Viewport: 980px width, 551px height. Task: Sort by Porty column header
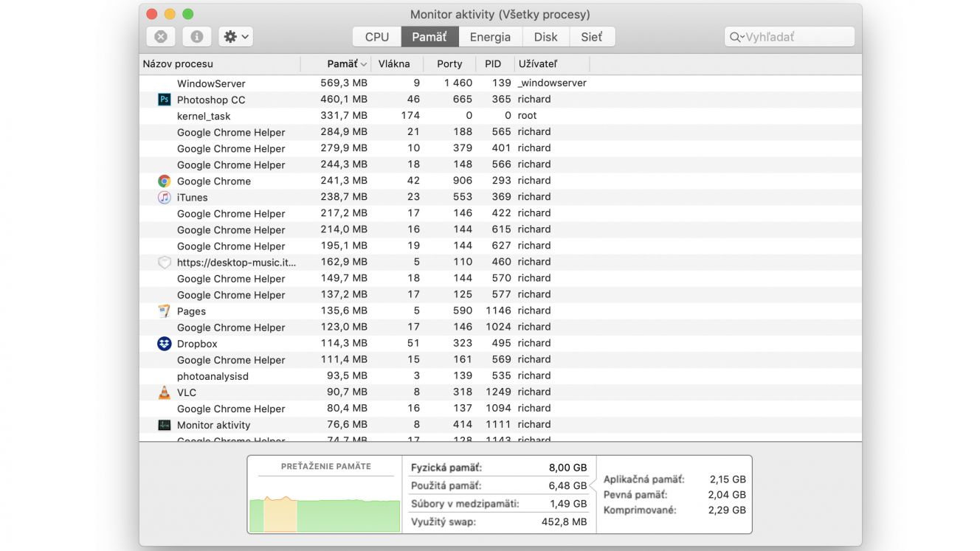[450, 64]
